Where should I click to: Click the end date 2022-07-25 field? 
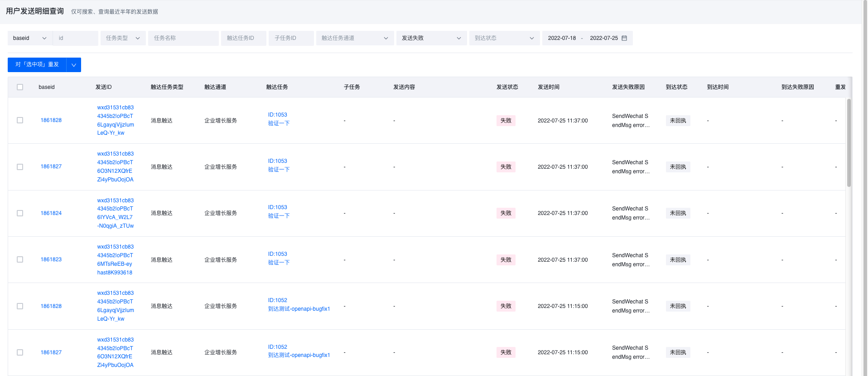(x=604, y=38)
